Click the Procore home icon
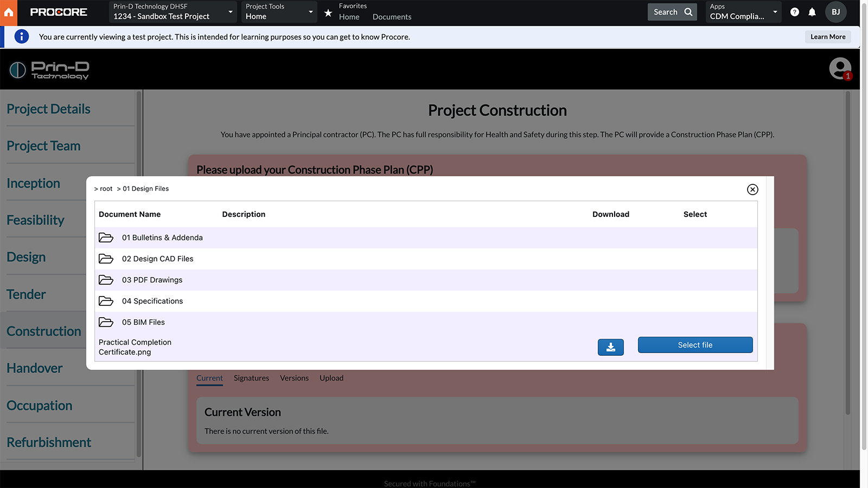This screenshot has height=488, width=868. (9, 12)
